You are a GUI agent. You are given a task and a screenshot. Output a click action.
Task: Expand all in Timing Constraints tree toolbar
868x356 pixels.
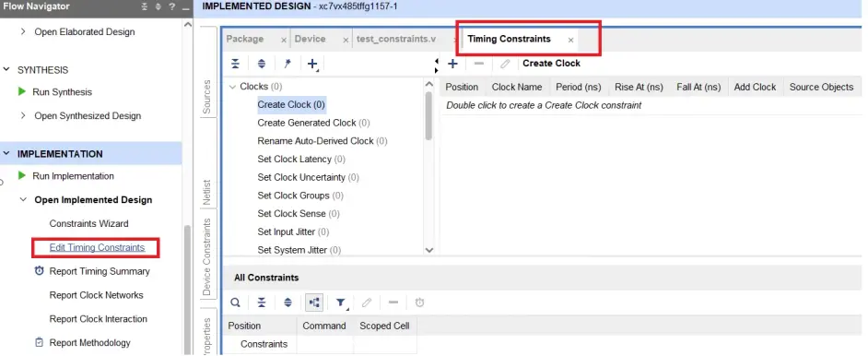[262, 65]
